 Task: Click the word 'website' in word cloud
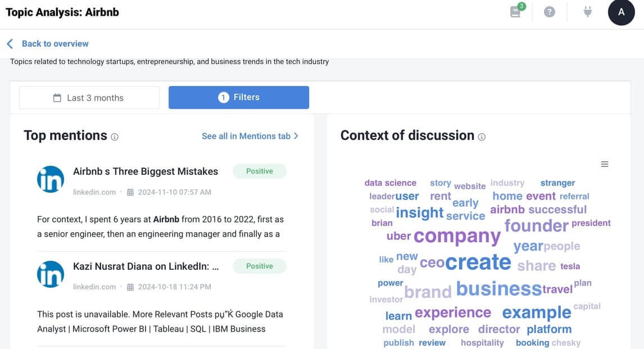[469, 186]
